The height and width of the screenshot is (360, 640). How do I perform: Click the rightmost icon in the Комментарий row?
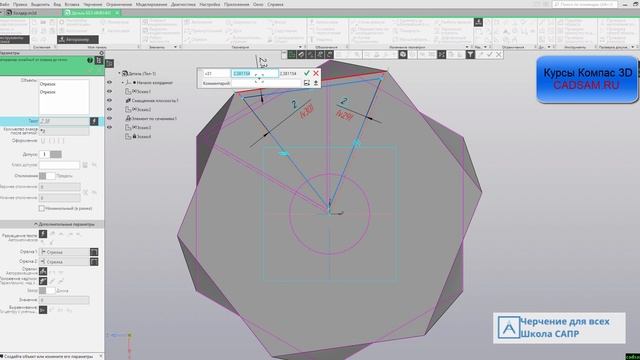pos(316,83)
